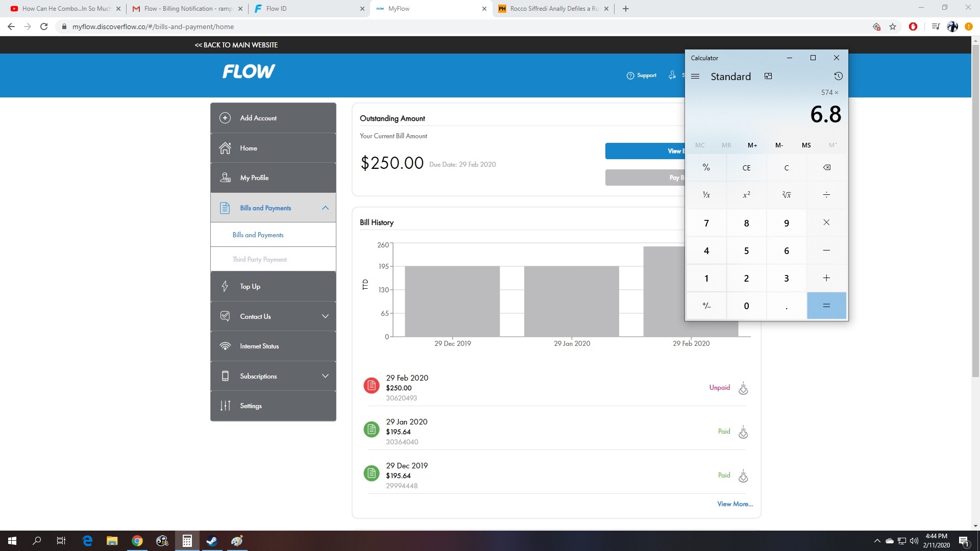
Task: Click Calculator x squared key
Action: pyautogui.click(x=746, y=195)
